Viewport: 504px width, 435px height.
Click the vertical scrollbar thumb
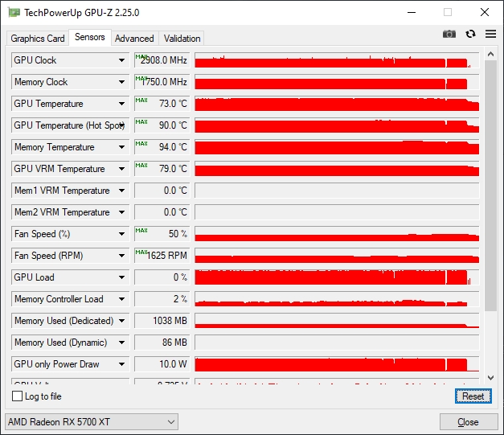click(x=490, y=186)
